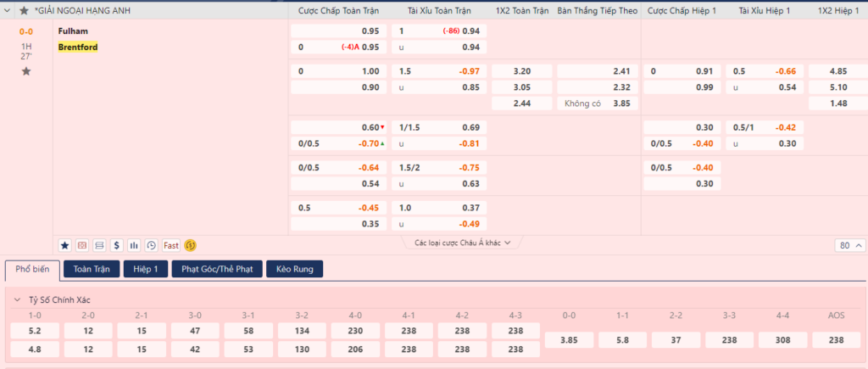Select the 0-0 correct score odds 3.85
The image size is (868, 369).
(569, 340)
